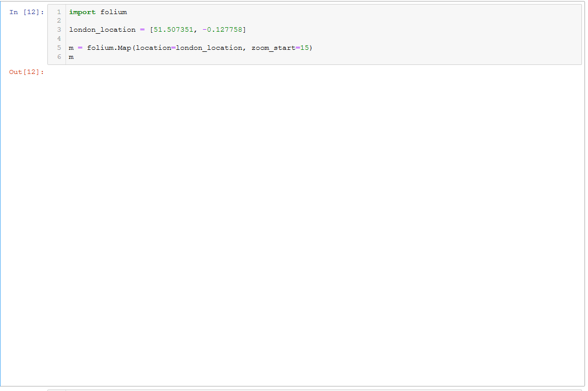Click the partially visible cell at the bottom
Viewport: 588px width, 391px height.
tap(302, 389)
